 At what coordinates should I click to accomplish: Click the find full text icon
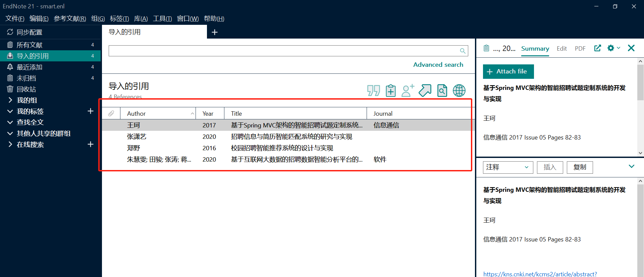[x=442, y=91]
